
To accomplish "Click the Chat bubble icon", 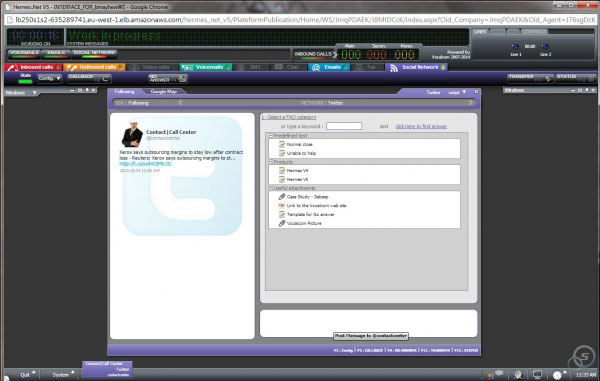I will pos(279,67).
